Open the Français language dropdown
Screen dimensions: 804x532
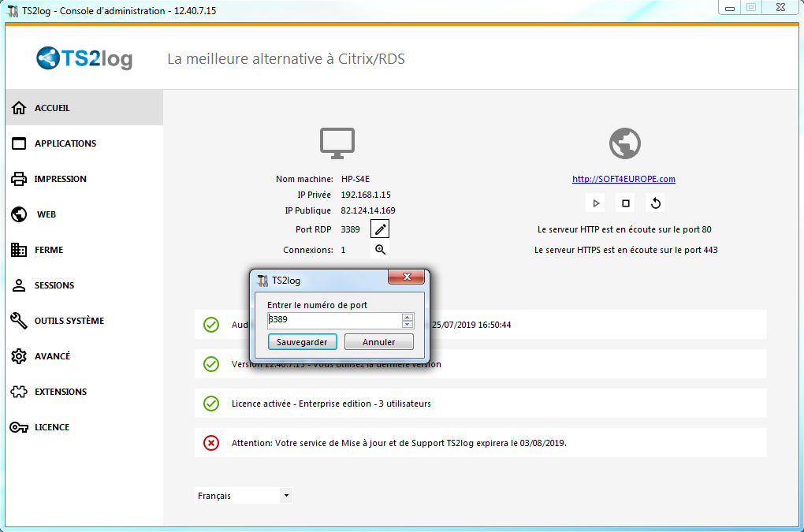pyautogui.click(x=244, y=496)
